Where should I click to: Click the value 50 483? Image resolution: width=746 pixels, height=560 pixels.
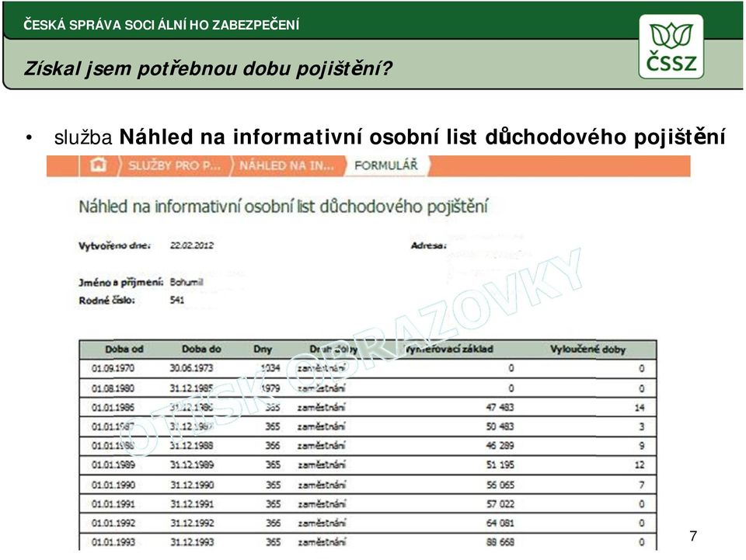coord(500,426)
